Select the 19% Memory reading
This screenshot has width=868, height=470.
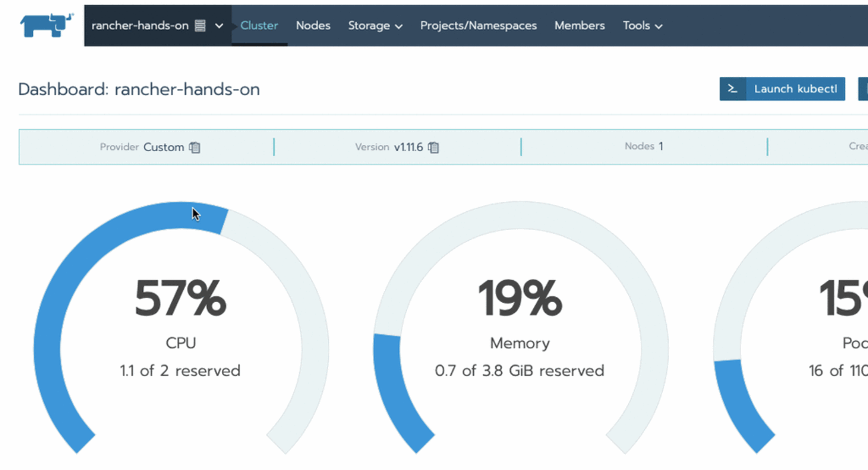(x=520, y=299)
